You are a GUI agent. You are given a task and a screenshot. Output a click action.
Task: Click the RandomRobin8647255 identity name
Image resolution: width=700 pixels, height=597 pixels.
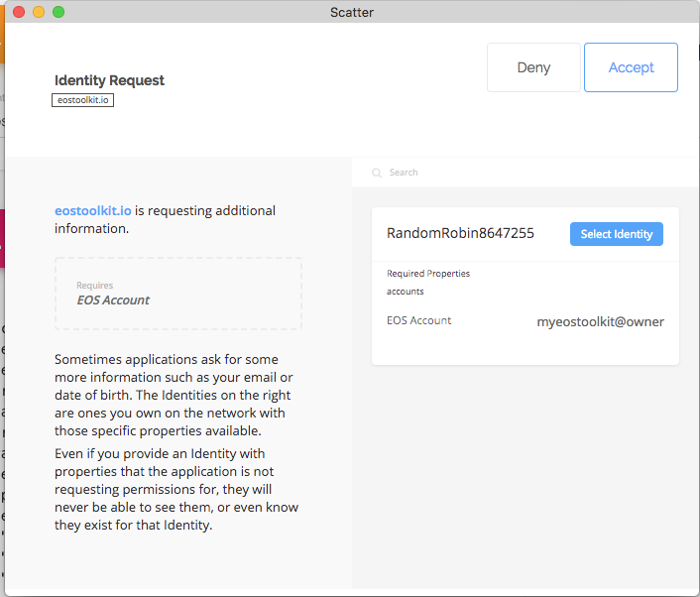[460, 233]
